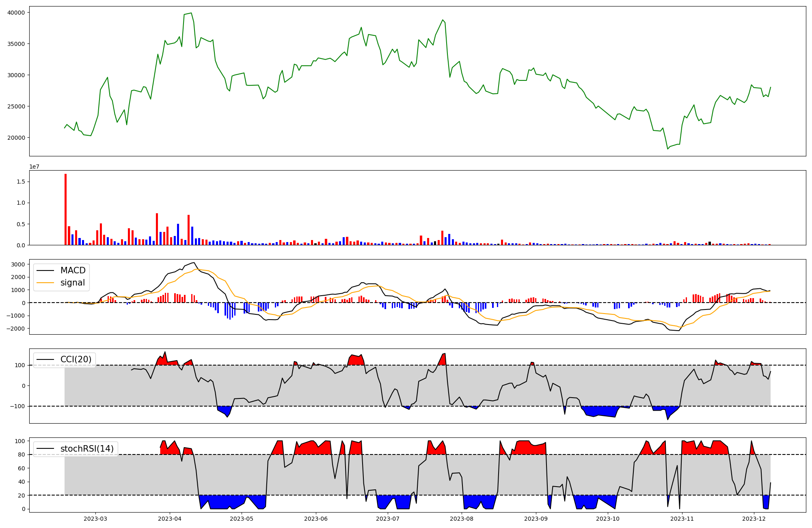Screen dimensions: 812x528
Task: Click the 80 label on stochRSI axis
Action: point(21,454)
